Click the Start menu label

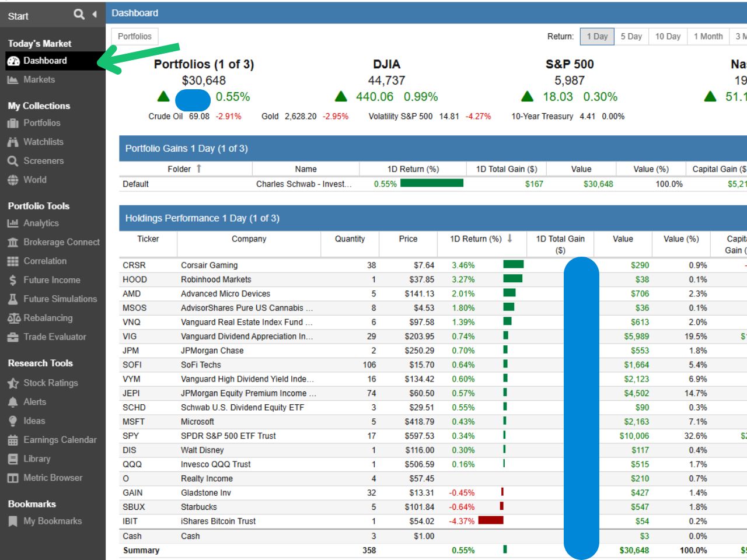[18, 16]
